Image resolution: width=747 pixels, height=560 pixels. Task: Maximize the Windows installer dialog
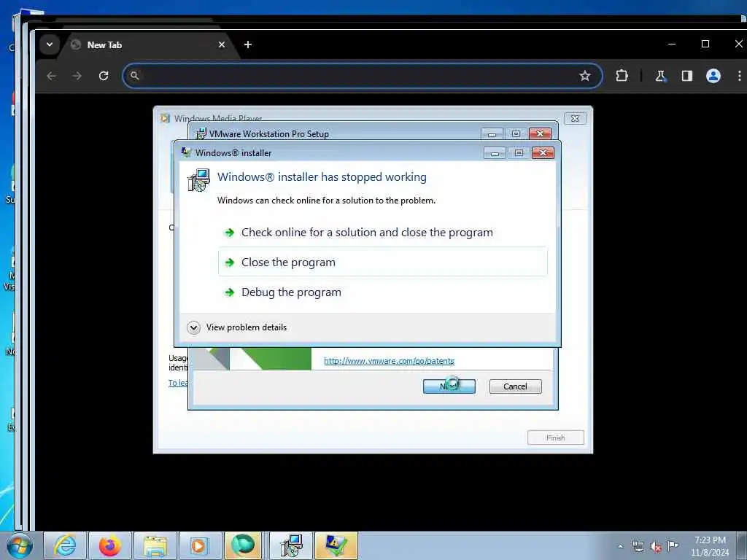[x=519, y=152]
